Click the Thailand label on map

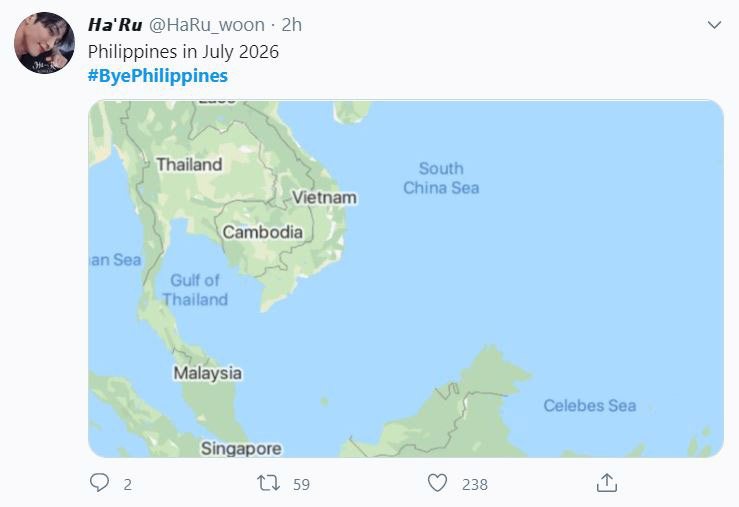[189, 164]
